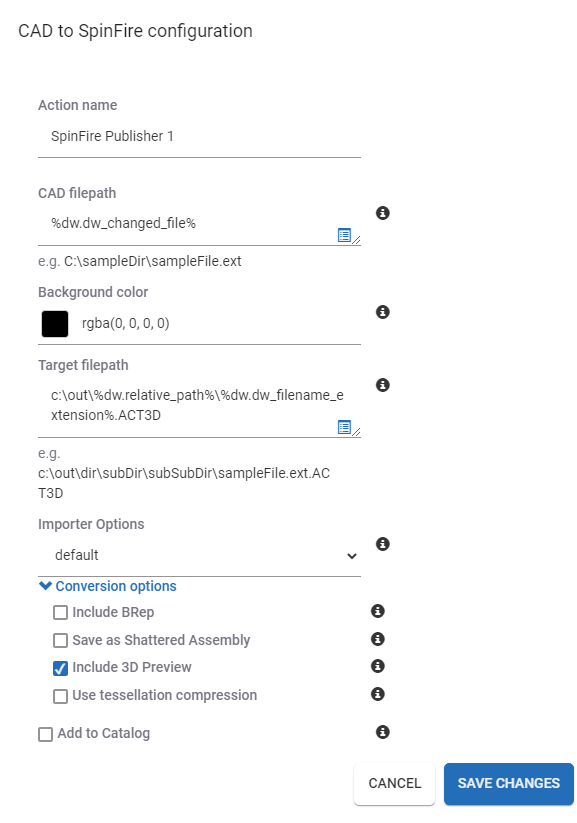
Task: Click the SAVE CHANGES button
Action: (509, 784)
